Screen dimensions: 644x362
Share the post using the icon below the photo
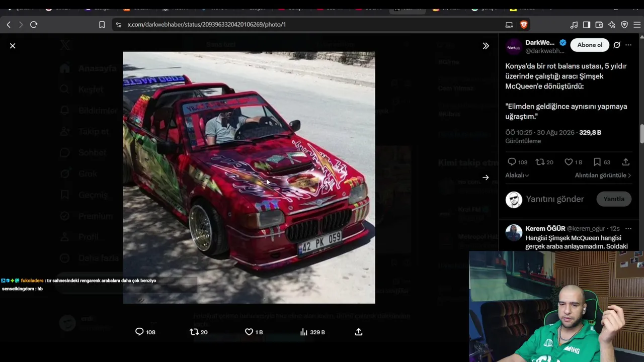[359, 332]
